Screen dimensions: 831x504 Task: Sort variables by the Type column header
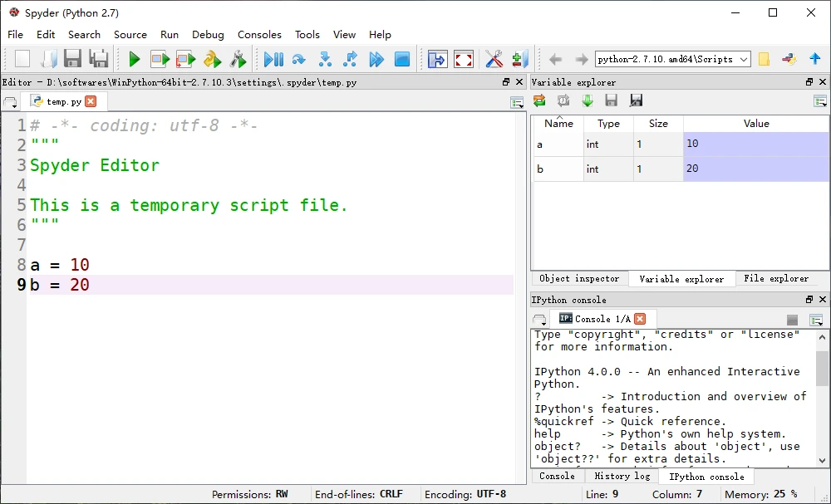point(608,124)
